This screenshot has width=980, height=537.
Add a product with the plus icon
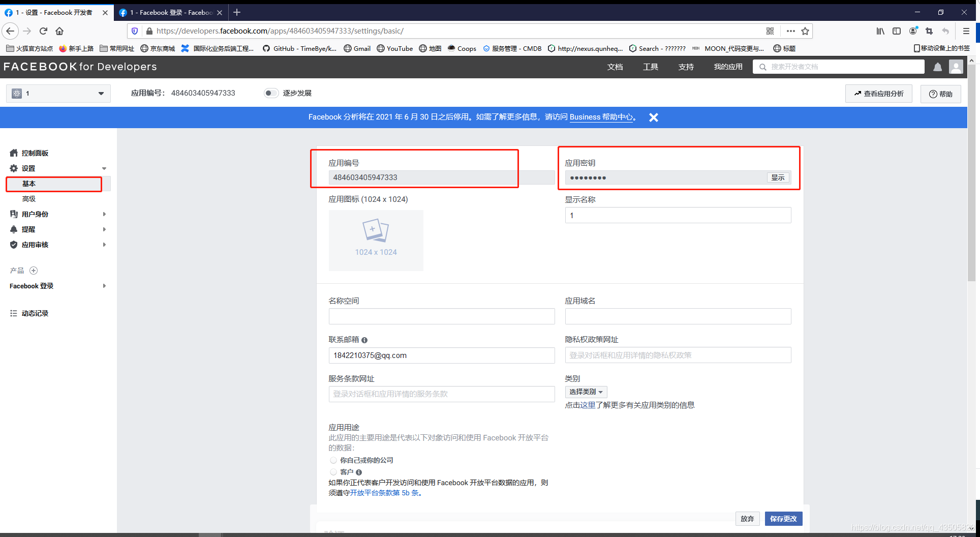(x=34, y=271)
